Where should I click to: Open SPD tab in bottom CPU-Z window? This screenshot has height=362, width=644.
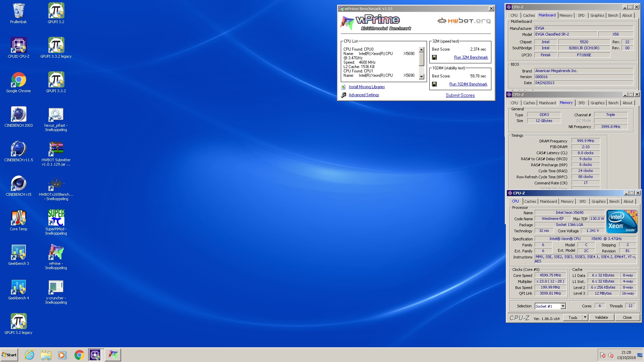tap(583, 201)
